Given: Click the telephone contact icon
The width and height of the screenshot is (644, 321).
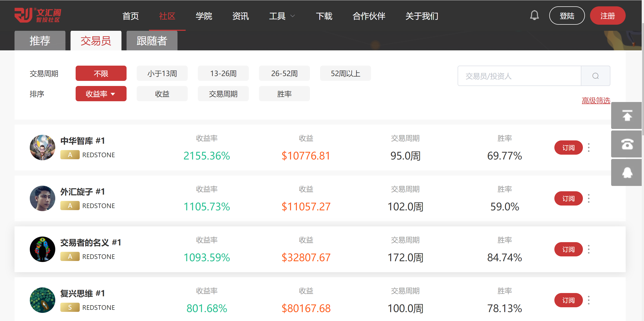Looking at the screenshot, I should pyautogui.click(x=627, y=144).
